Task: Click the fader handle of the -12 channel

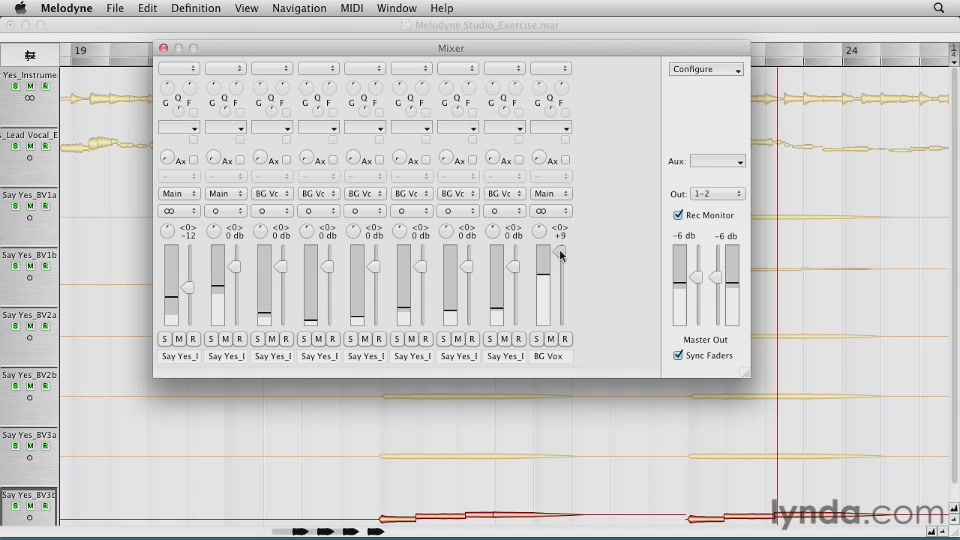Action: [187, 287]
